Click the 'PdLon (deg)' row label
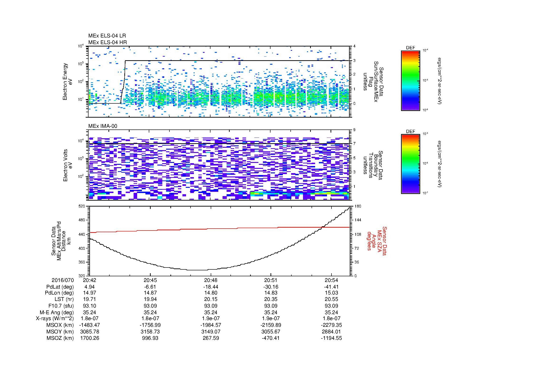The image size is (555, 392). 60,293
